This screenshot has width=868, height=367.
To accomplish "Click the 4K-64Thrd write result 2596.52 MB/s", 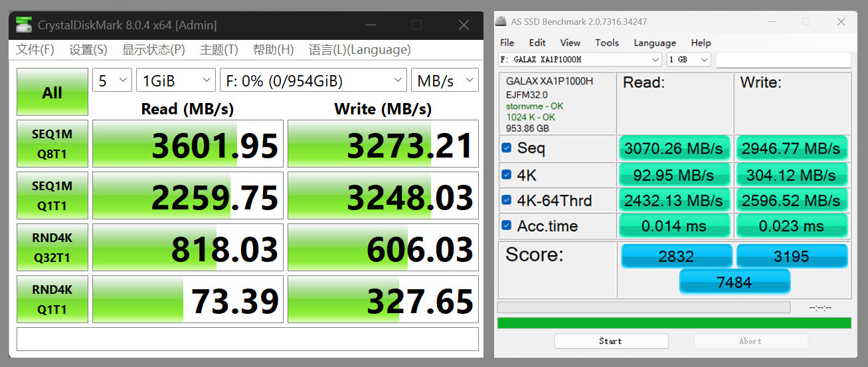I will (792, 200).
